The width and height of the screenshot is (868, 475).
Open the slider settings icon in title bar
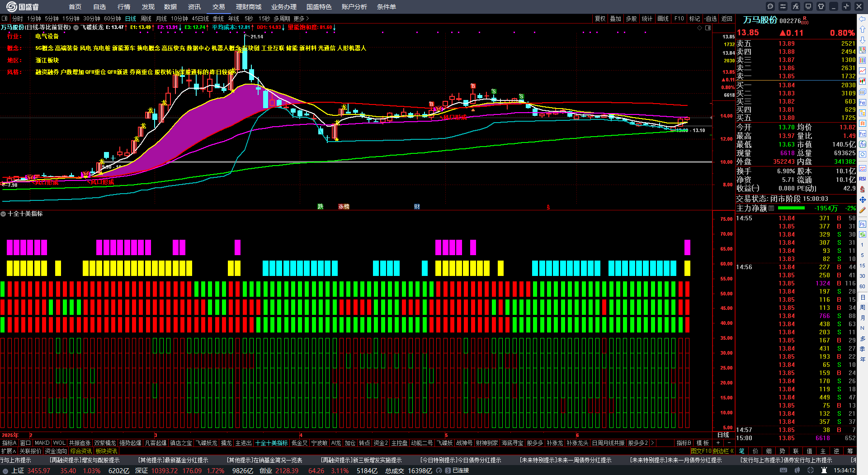coord(783,6)
